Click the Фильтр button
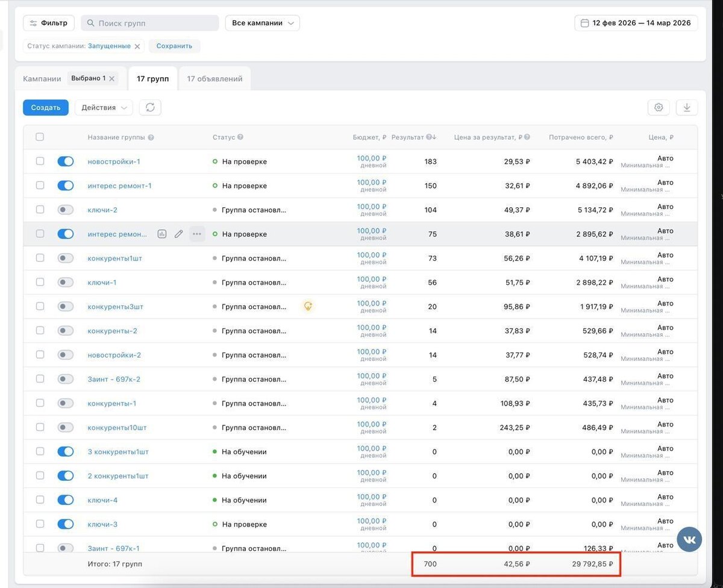The width and height of the screenshot is (723, 588). pos(49,23)
